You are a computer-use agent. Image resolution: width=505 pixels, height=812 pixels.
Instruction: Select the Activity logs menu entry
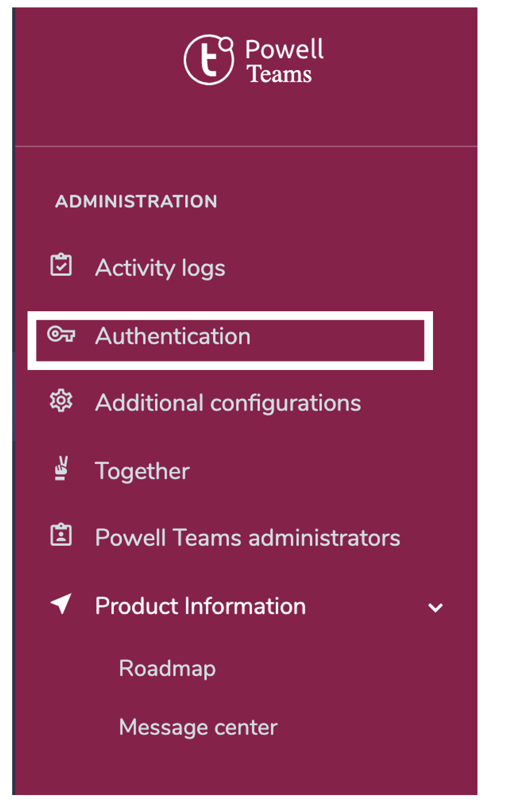click(x=160, y=267)
